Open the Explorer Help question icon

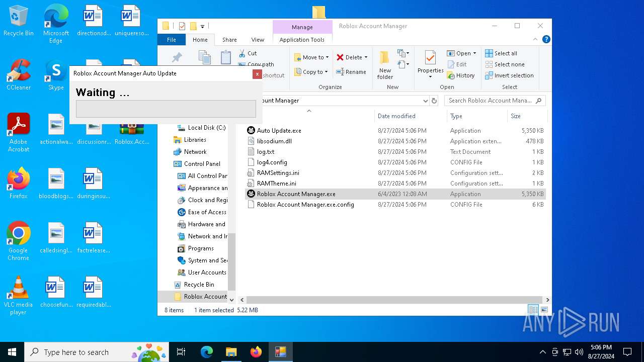coord(546,39)
